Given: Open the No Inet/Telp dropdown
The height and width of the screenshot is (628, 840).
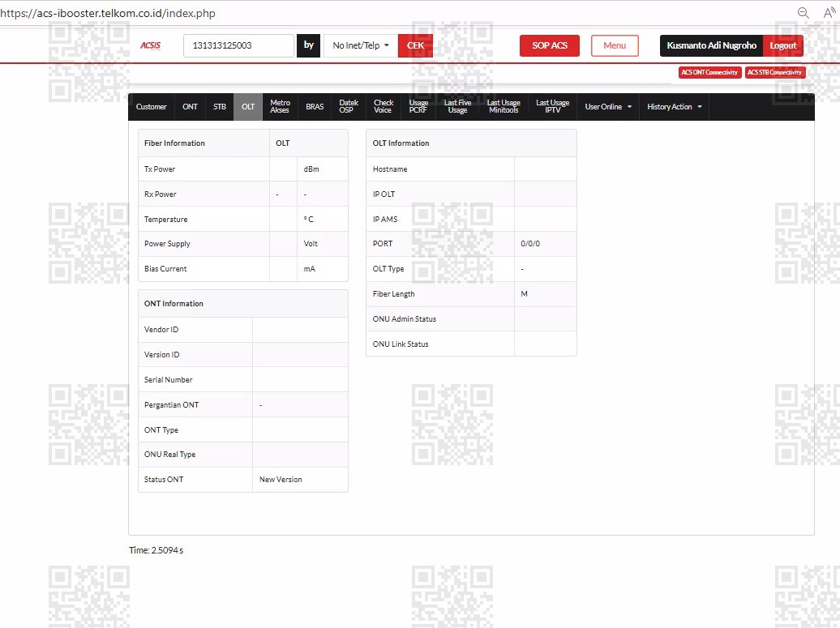Looking at the screenshot, I should pos(361,45).
